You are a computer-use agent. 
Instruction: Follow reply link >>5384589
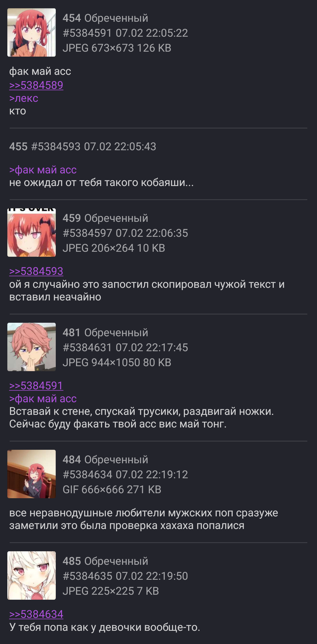36,85
